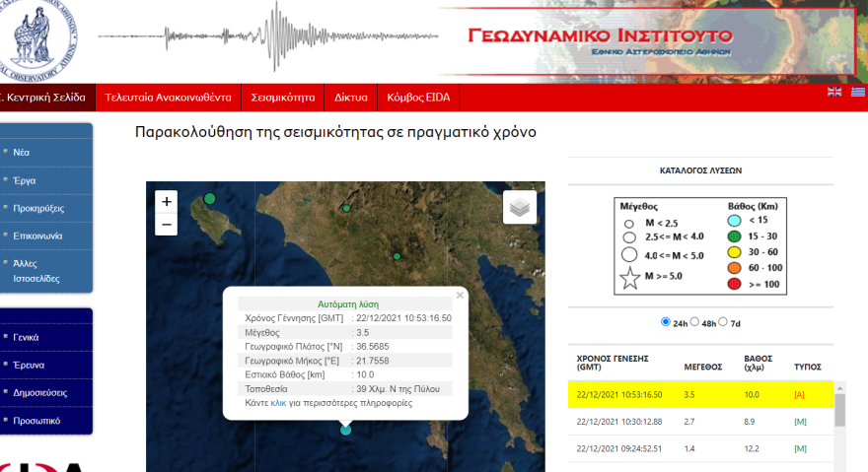Open Δίκτυα menu
Image resolution: width=868 pixels, height=472 pixels.
[x=351, y=98]
